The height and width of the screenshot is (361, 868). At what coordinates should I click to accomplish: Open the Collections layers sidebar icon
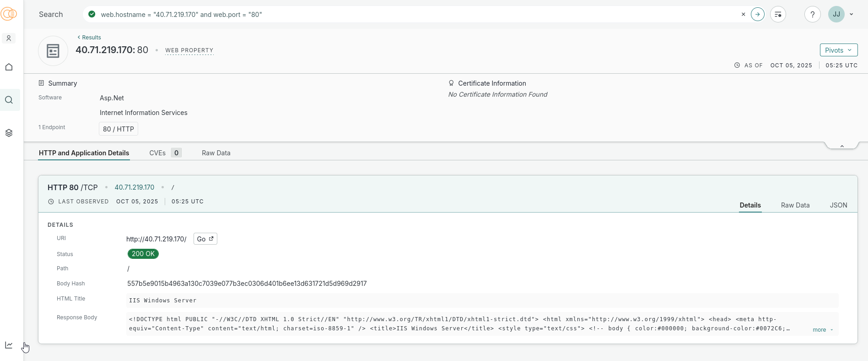[x=9, y=133]
